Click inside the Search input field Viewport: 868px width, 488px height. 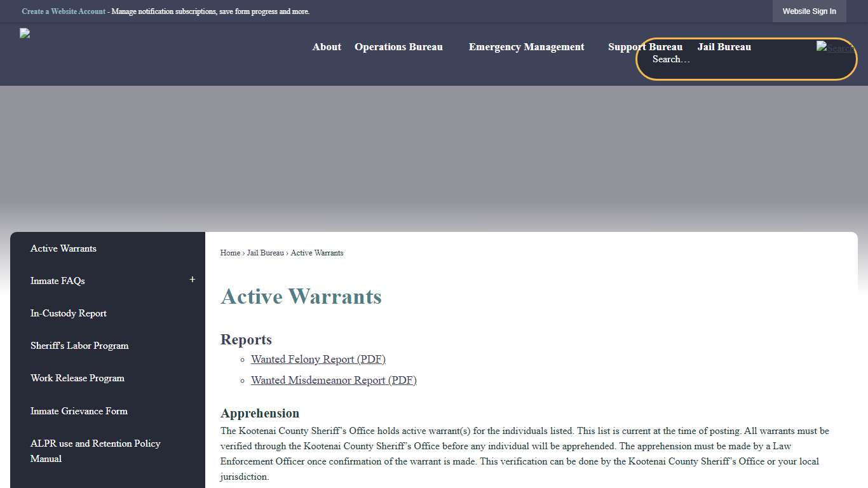point(699,59)
